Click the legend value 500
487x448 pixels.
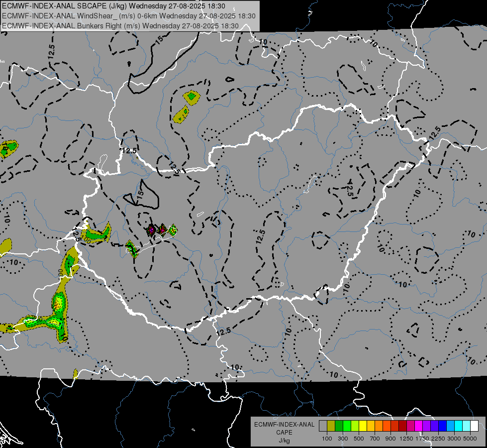(x=359, y=439)
